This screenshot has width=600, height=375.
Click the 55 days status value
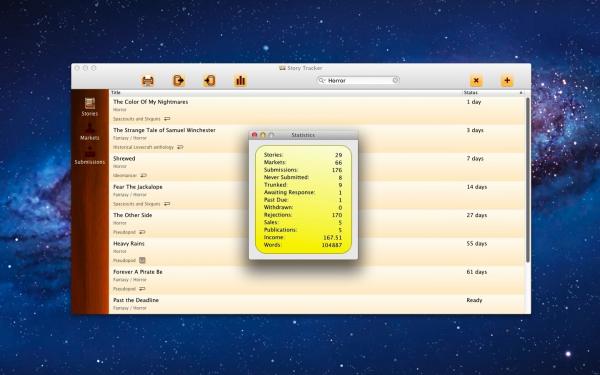coord(476,243)
